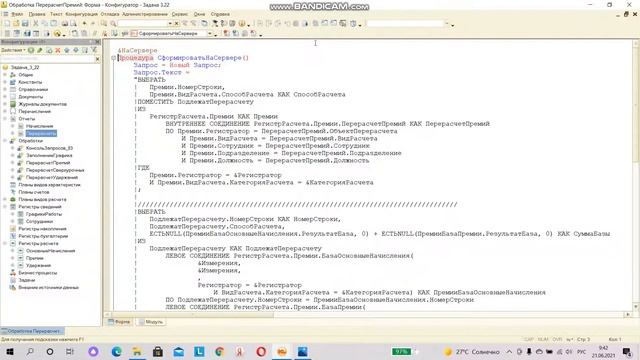Select the Начисления report in tree
This screenshot has width=640, height=360.
[x=40, y=127]
